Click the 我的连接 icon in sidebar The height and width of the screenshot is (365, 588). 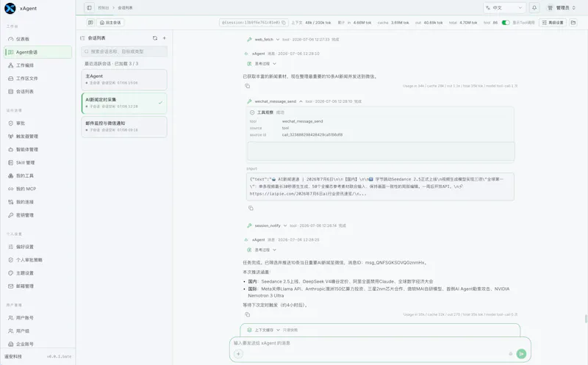click(x=10, y=202)
